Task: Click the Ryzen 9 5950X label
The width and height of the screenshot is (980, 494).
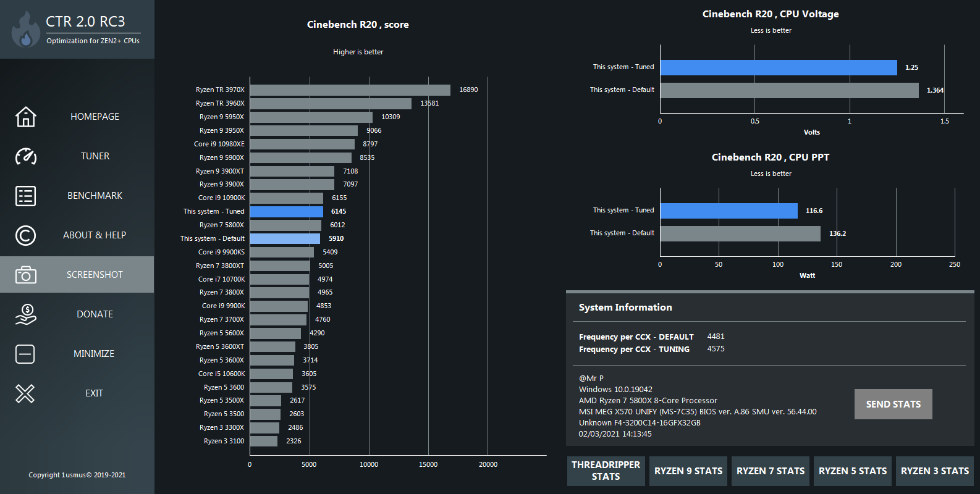Action: 222,117
